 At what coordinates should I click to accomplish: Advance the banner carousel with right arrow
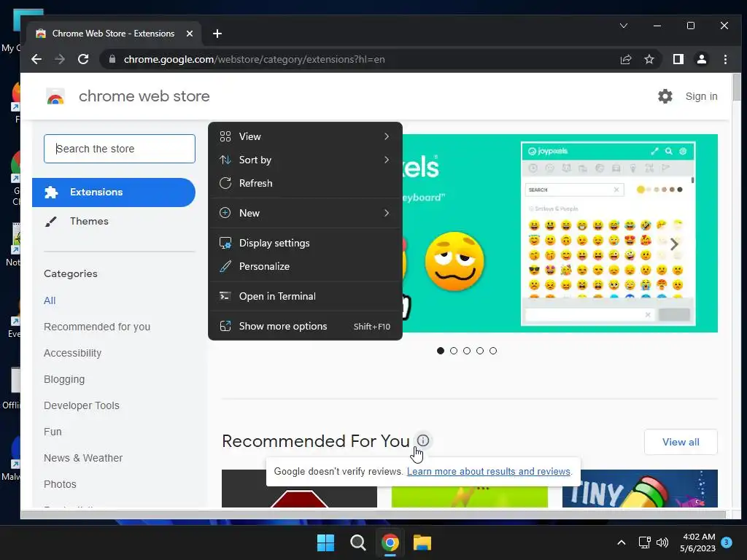(x=673, y=244)
